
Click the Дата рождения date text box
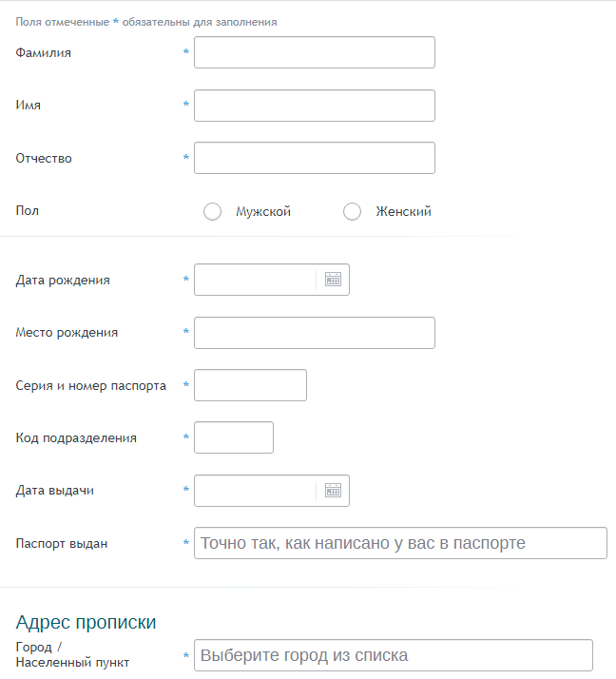pos(255,280)
